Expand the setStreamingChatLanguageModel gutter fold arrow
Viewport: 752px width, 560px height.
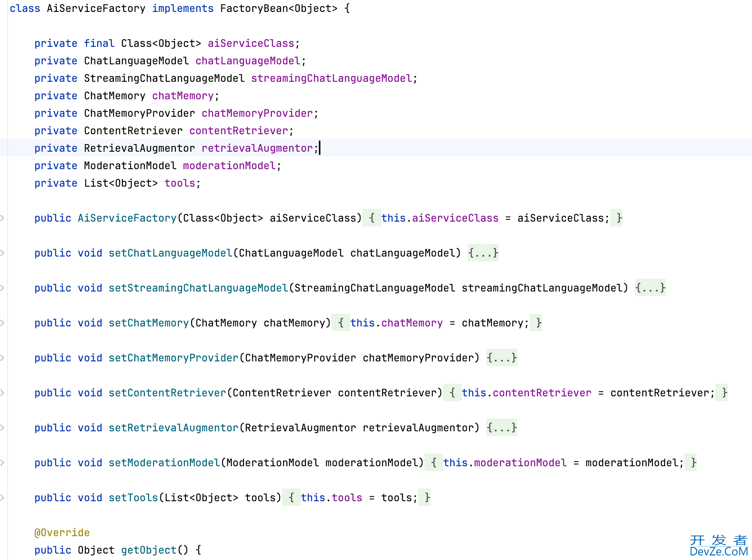pyautogui.click(x=2, y=288)
